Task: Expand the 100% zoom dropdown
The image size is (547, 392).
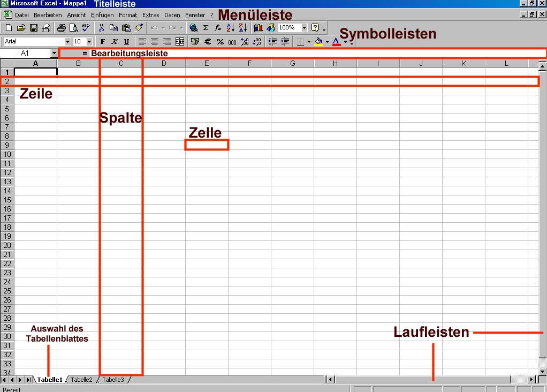Action: pyautogui.click(x=305, y=28)
